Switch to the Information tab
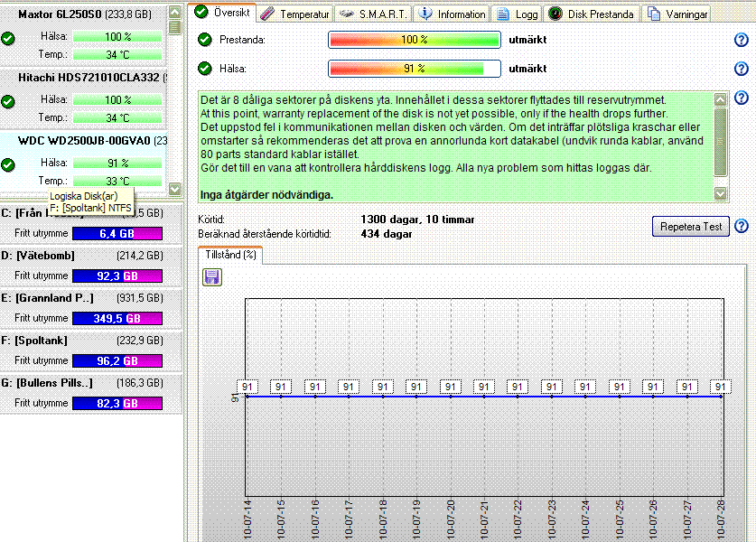This screenshot has height=542, width=756. coord(452,14)
